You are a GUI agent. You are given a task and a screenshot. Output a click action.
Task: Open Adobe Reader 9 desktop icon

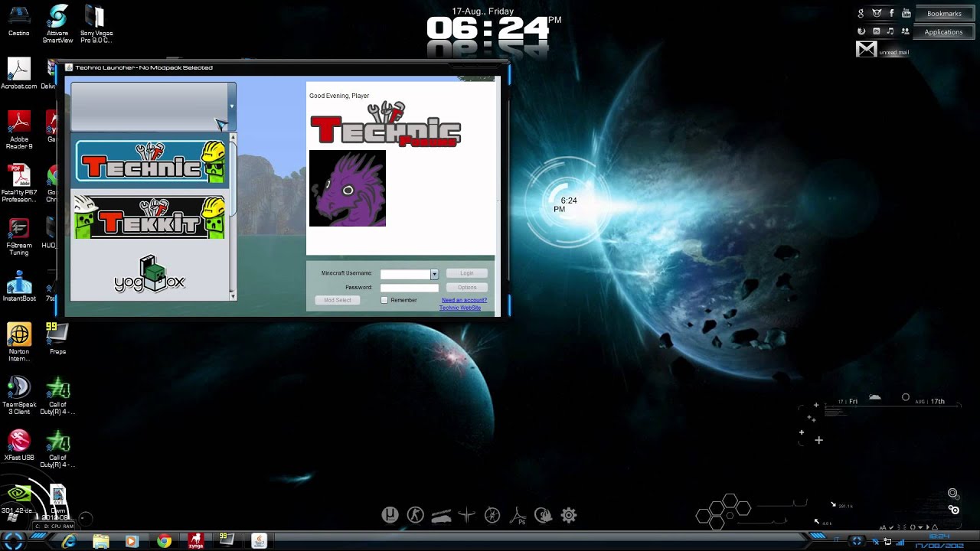(18, 130)
